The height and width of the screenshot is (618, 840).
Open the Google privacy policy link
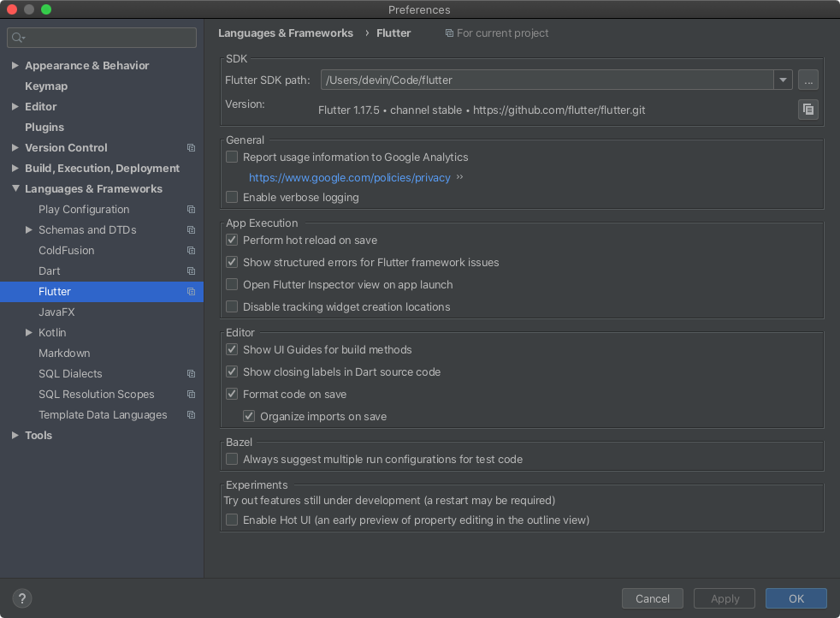pyautogui.click(x=349, y=177)
